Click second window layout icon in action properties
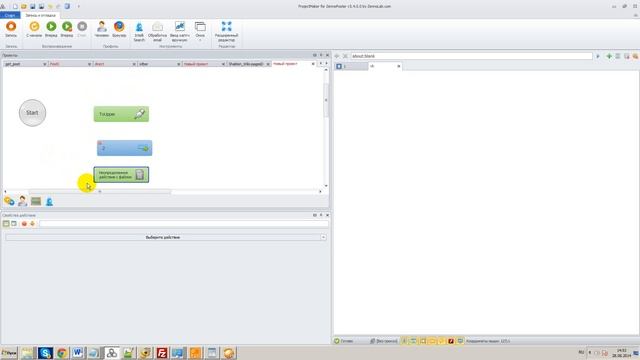Screen dimensions: 640x360 [14, 224]
